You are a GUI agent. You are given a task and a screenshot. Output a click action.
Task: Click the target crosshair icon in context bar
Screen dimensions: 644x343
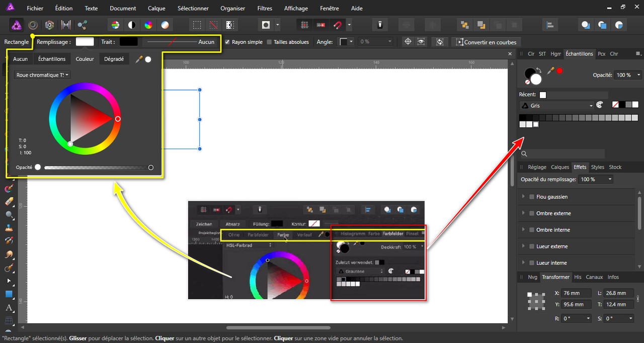tap(408, 42)
